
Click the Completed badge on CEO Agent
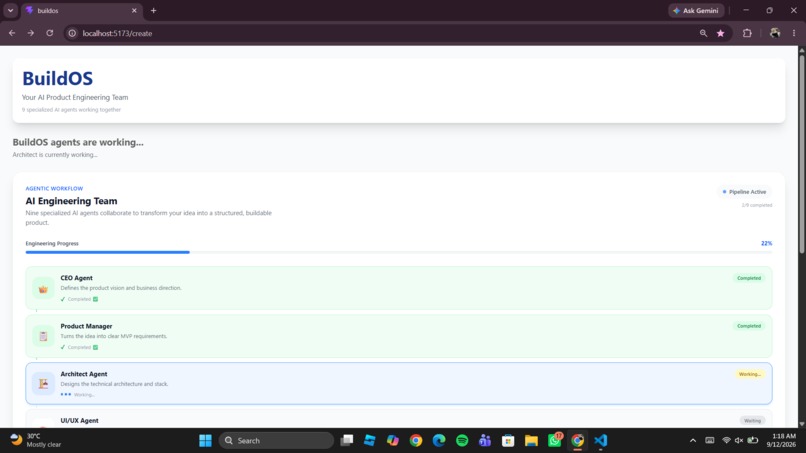click(x=749, y=278)
